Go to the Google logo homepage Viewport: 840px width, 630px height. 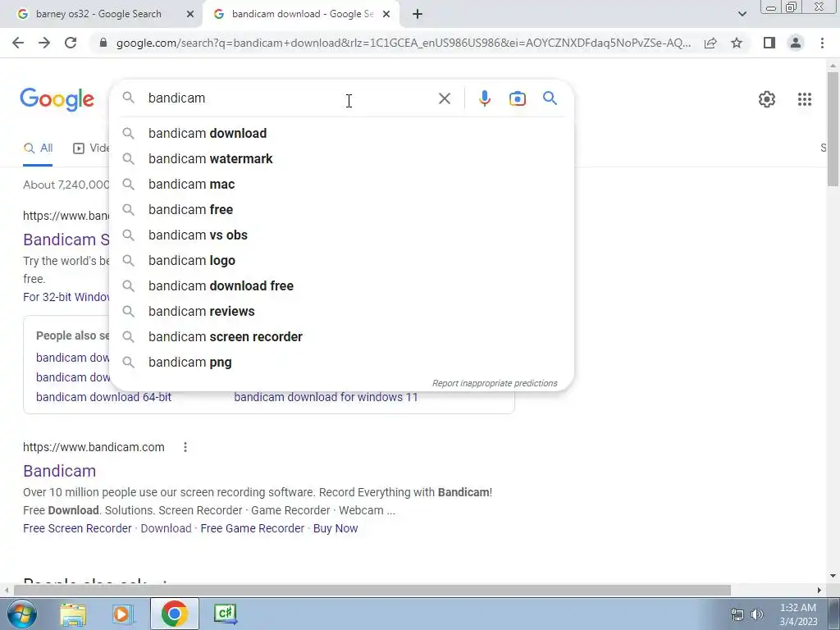pyautogui.click(x=57, y=99)
